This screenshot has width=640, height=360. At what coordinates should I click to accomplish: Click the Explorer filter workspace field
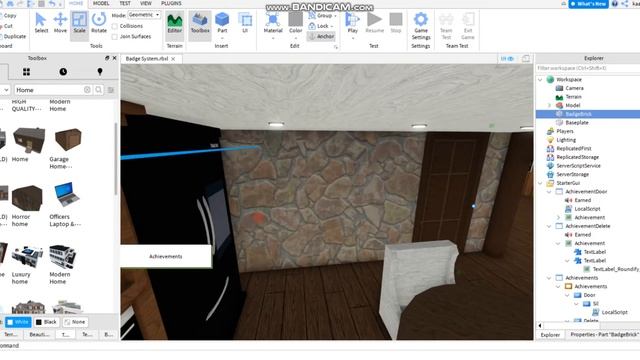point(588,68)
